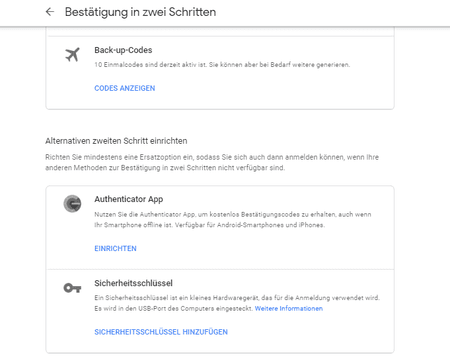Click the Sicherheitsschlüssel hardware description text

[x=237, y=303]
